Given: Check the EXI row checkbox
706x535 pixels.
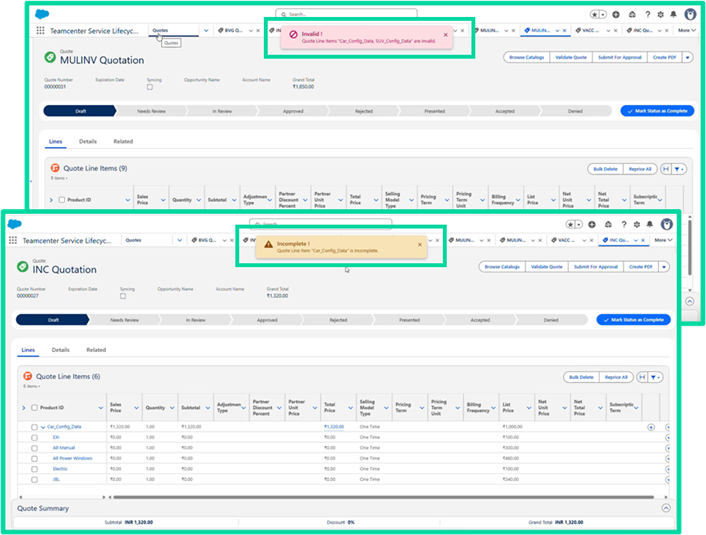Looking at the screenshot, I should click(x=34, y=438).
